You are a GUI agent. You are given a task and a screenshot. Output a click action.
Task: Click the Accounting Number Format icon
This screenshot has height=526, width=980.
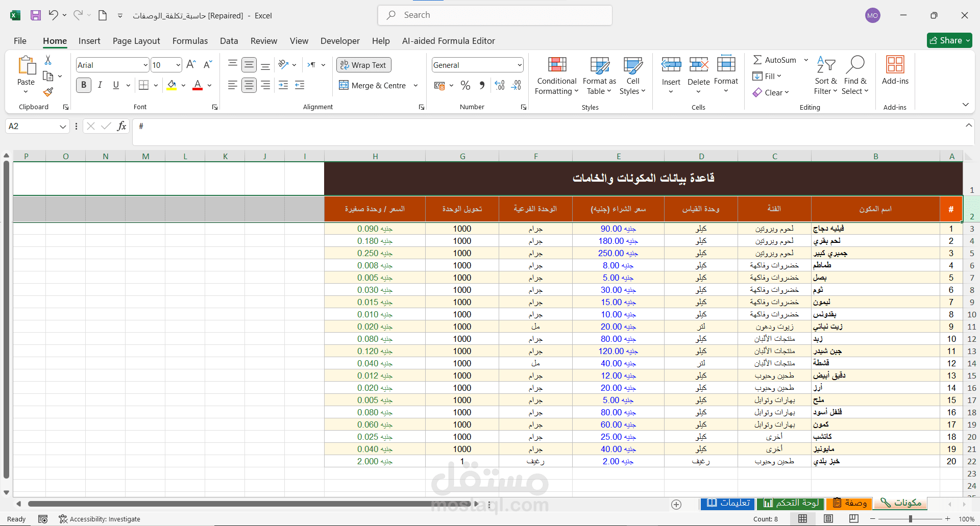click(x=439, y=85)
